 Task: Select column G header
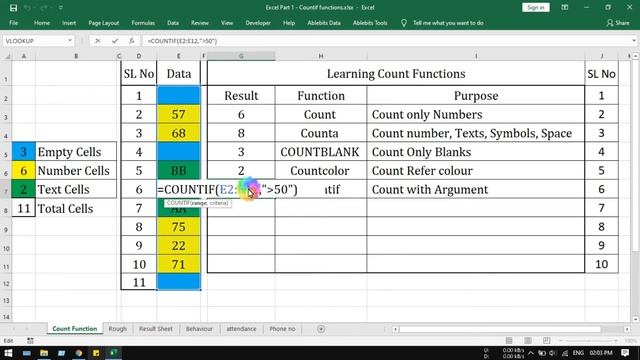click(241, 56)
